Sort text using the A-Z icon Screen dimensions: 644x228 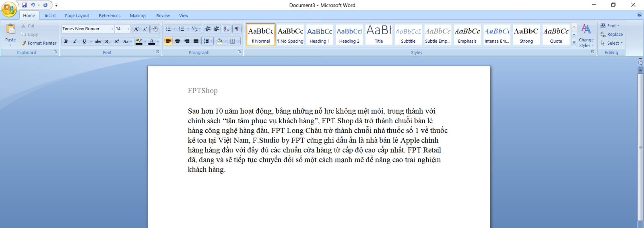point(227,29)
